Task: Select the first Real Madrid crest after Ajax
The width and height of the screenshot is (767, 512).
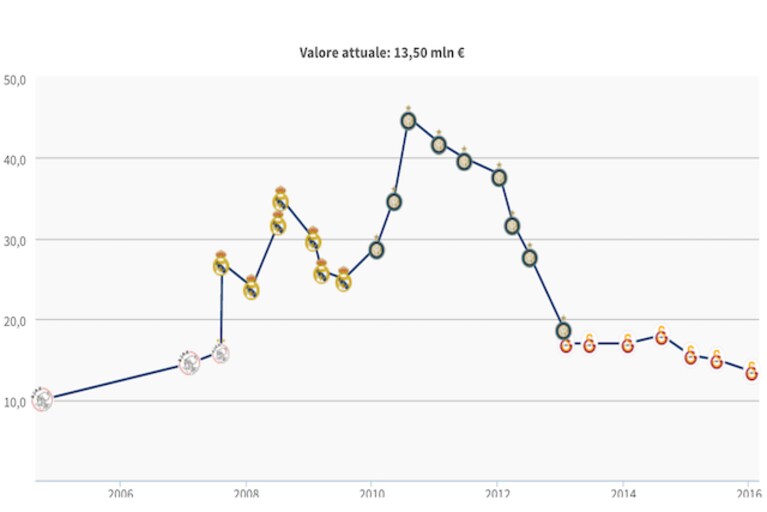Action: click(x=221, y=265)
